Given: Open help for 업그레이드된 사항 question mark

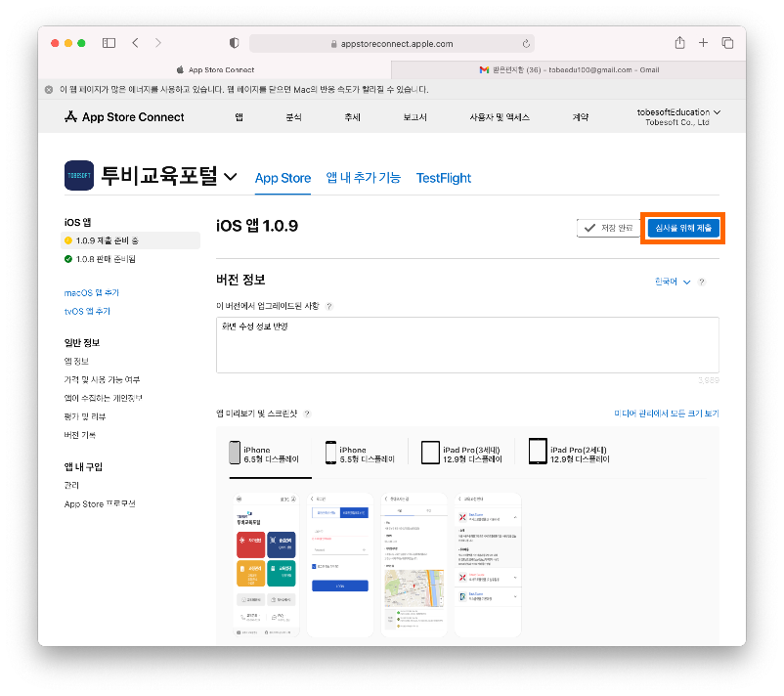Looking at the screenshot, I should pyautogui.click(x=329, y=307).
